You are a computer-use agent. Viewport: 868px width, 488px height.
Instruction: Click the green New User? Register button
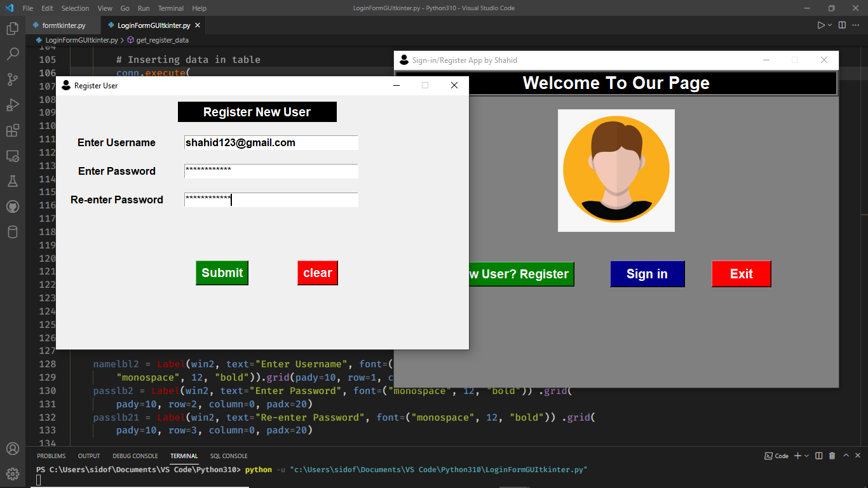pyautogui.click(x=522, y=274)
